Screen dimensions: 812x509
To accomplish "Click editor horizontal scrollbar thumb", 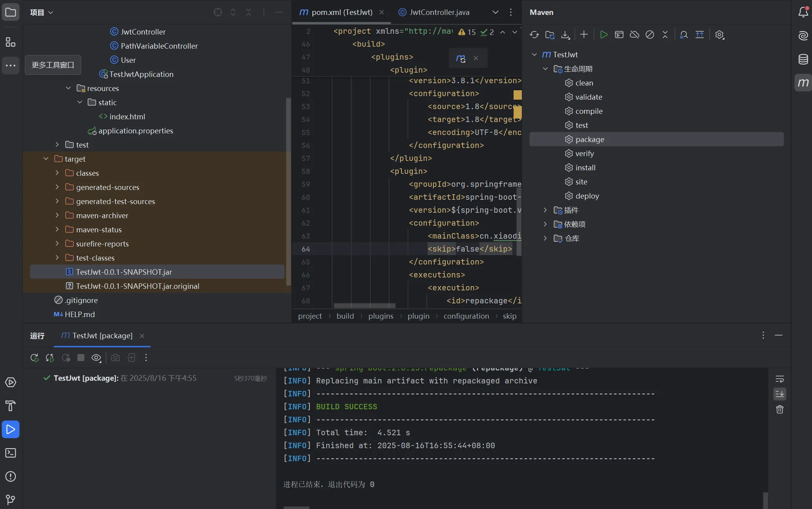I will tap(364, 305).
